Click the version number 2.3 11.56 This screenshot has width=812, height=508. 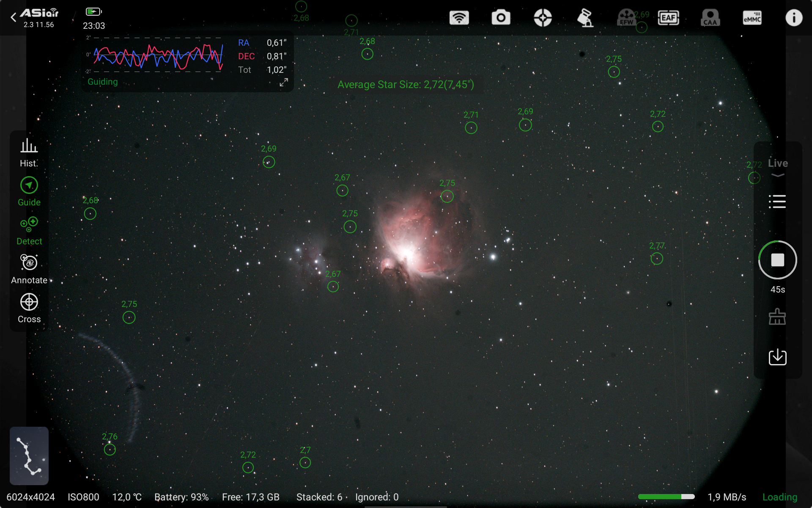pos(39,25)
